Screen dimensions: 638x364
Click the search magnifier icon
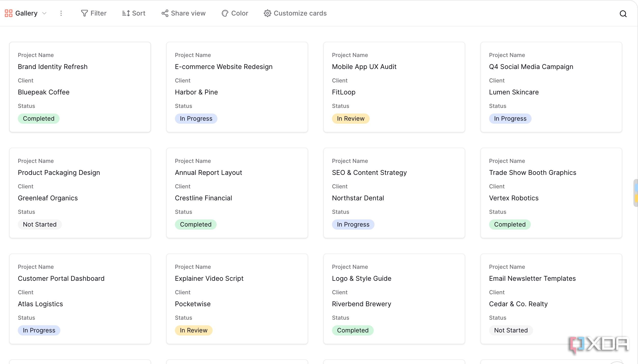pyautogui.click(x=623, y=14)
